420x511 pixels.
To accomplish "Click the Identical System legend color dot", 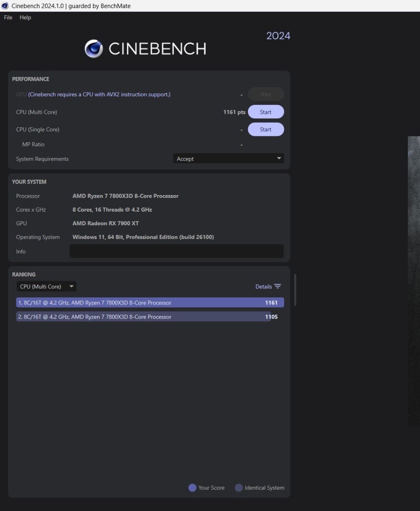I will [239, 488].
